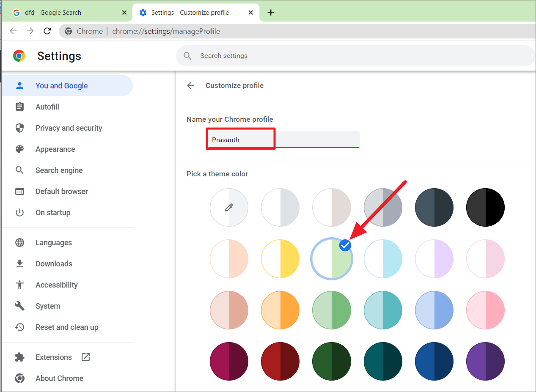Pick the yellow theme color

click(x=280, y=259)
